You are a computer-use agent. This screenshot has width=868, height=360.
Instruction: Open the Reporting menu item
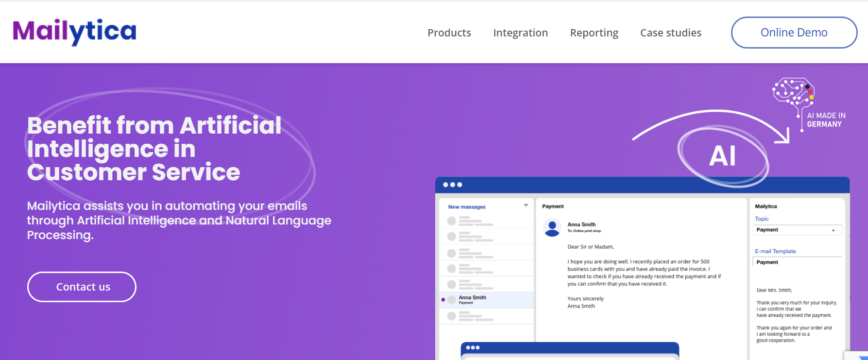[x=594, y=33]
